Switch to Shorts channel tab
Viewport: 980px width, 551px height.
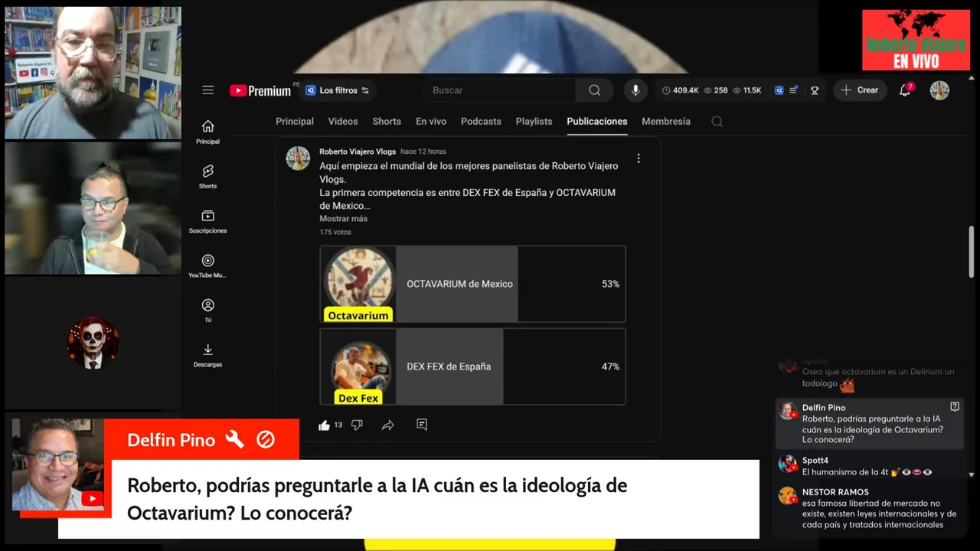coord(387,122)
